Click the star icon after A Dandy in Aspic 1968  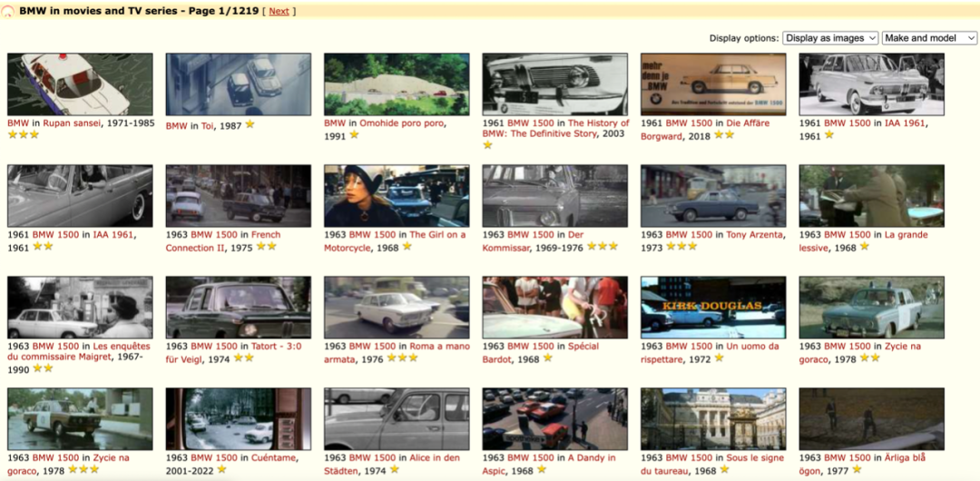[541, 469]
